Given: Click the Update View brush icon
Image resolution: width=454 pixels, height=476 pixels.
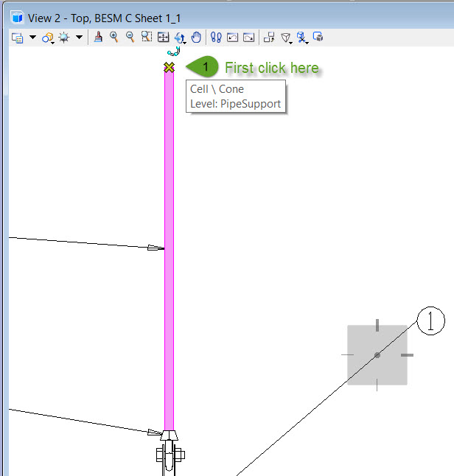Looking at the screenshot, I should pyautogui.click(x=98, y=38).
